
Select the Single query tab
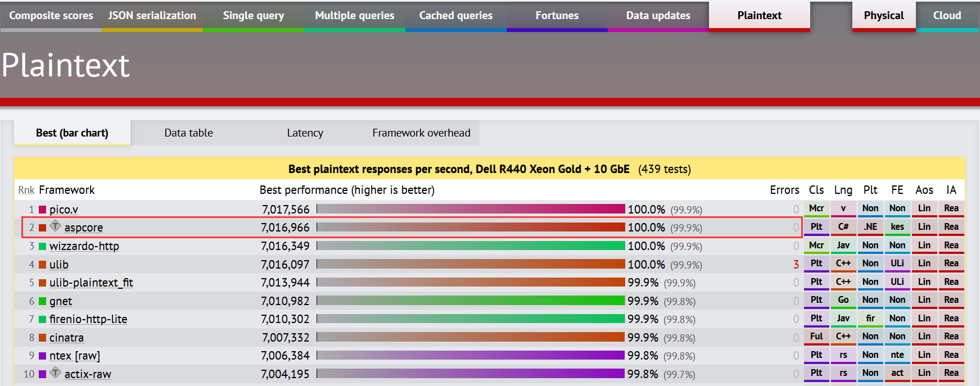coord(254,15)
